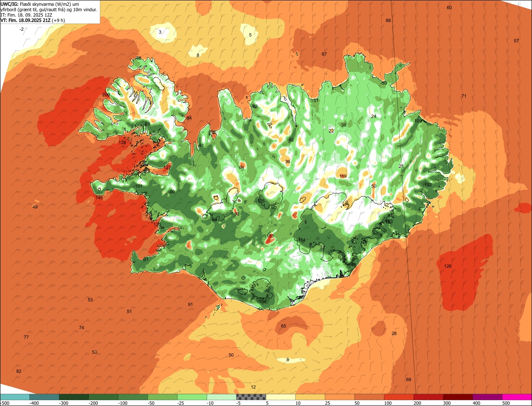Click the checkered -5 to 5 legend swatch
Viewport: 532px width, 406px height.
pyautogui.click(x=251, y=397)
